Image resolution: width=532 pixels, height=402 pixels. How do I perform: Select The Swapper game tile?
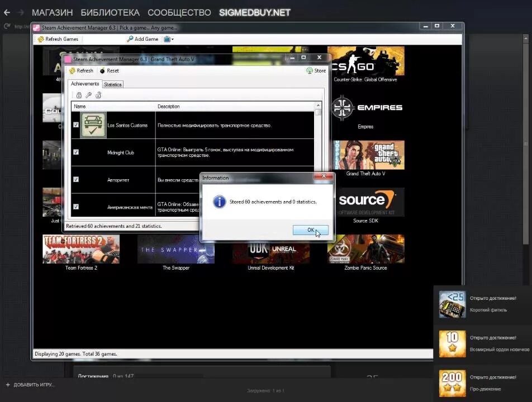[176, 253]
